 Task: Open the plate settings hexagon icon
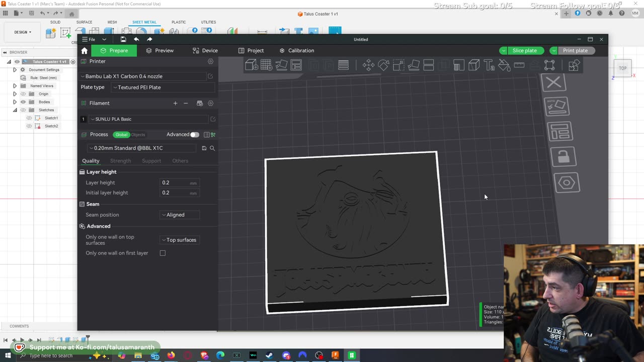click(x=567, y=183)
